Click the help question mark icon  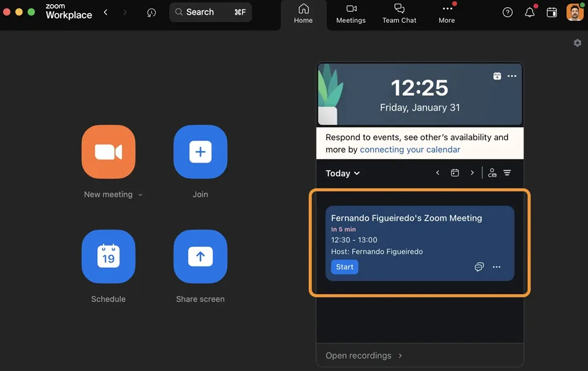click(508, 12)
